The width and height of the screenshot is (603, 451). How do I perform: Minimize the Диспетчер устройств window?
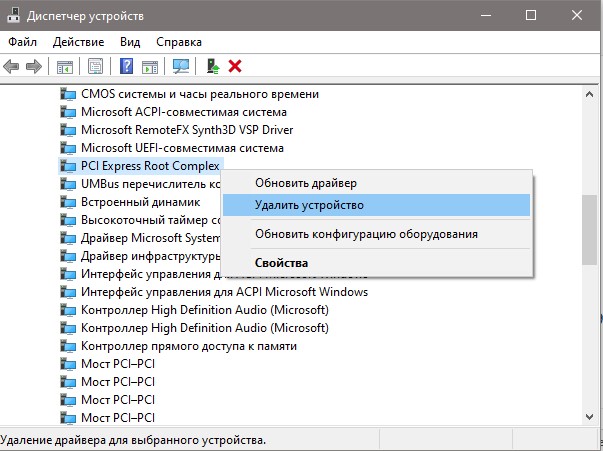(x=486, y=15)
